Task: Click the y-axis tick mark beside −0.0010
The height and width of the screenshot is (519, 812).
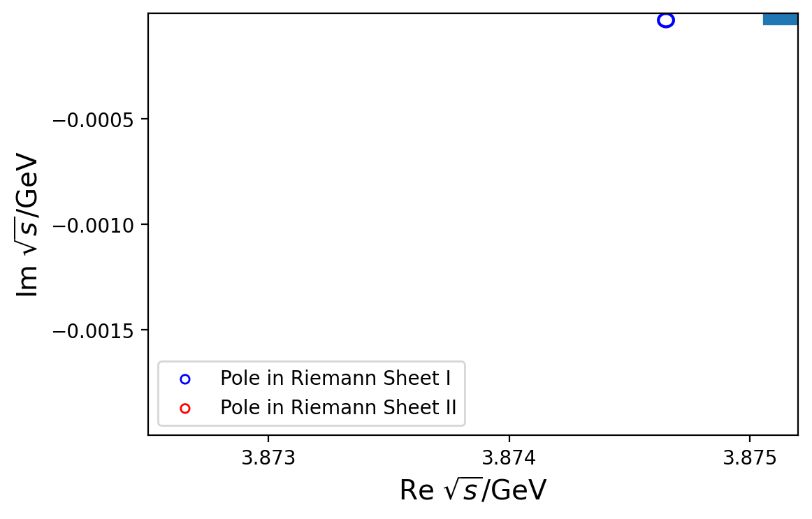Action: [x=145, y=224]
